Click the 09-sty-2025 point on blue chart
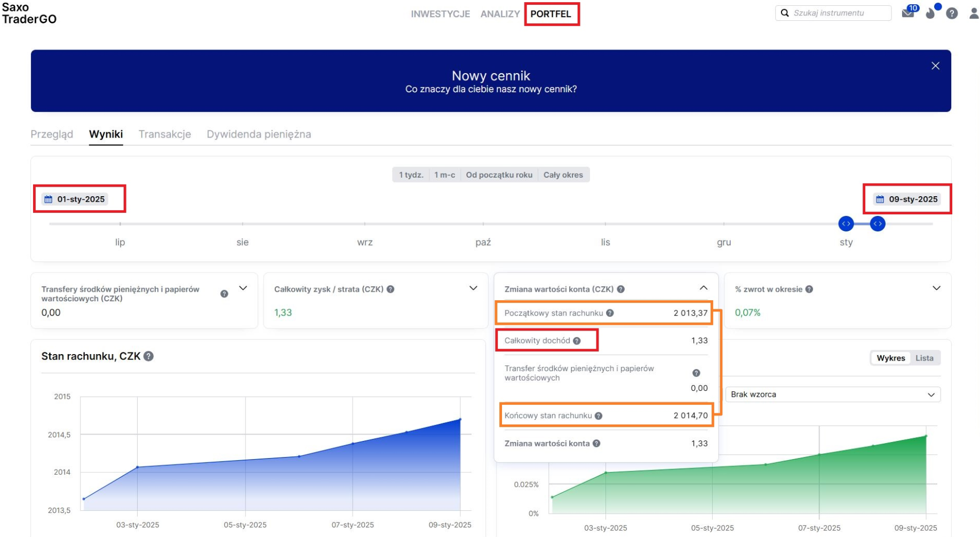980x537 pixels. (x=460, y=419)
